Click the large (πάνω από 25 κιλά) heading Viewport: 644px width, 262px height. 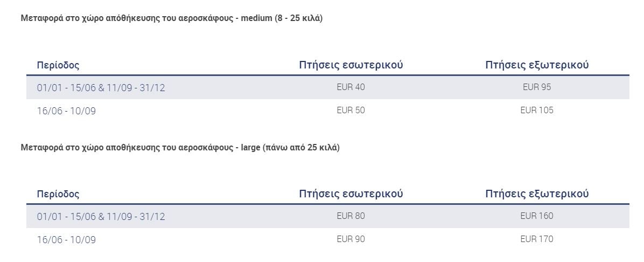[x=180, y=147]
